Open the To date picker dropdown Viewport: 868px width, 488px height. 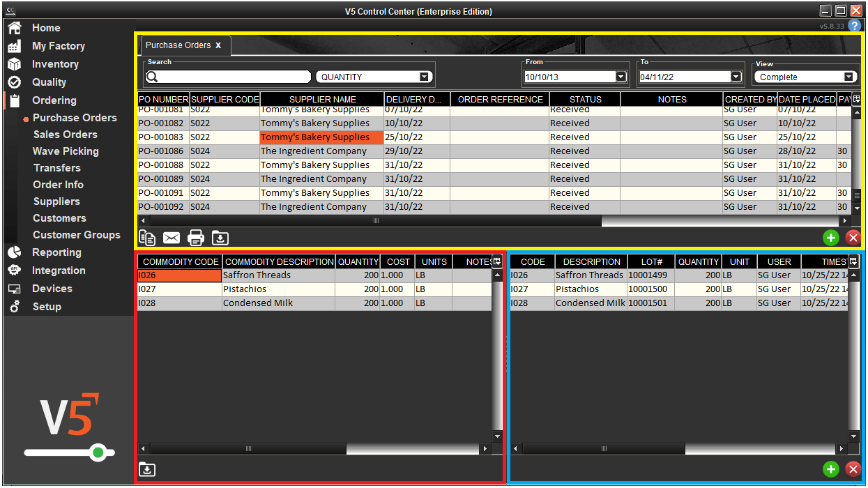click(736, 77)
